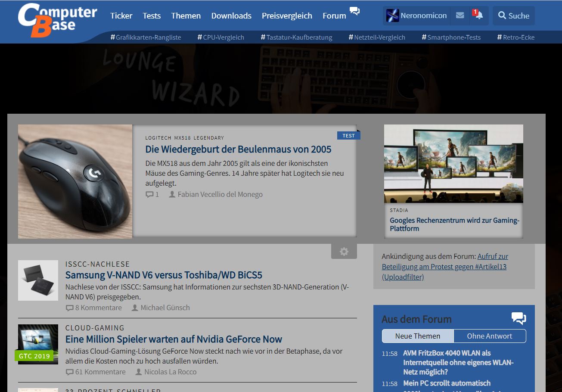
Task: Click the Neronomicon user avatar
Action: point(393,16)
